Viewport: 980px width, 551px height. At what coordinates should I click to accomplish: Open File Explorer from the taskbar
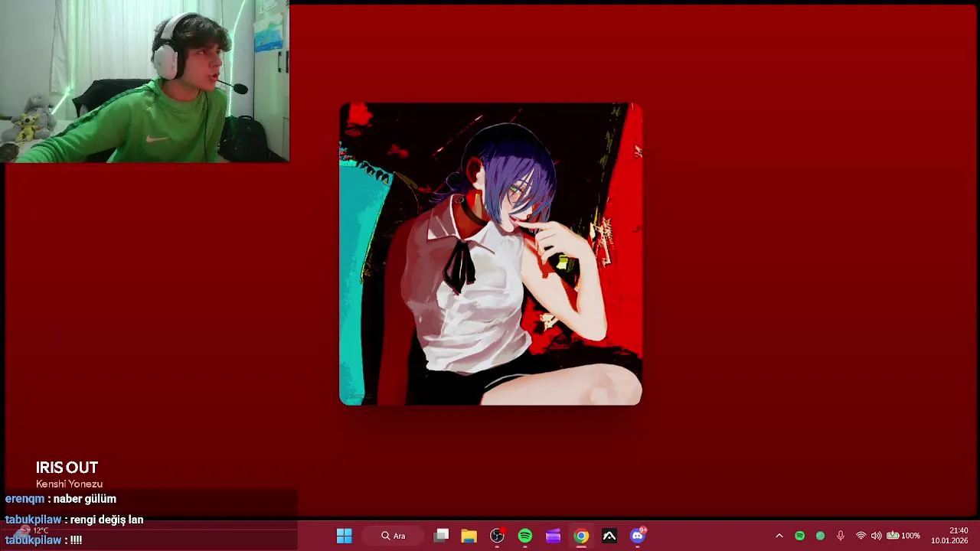tap(469, 536)
